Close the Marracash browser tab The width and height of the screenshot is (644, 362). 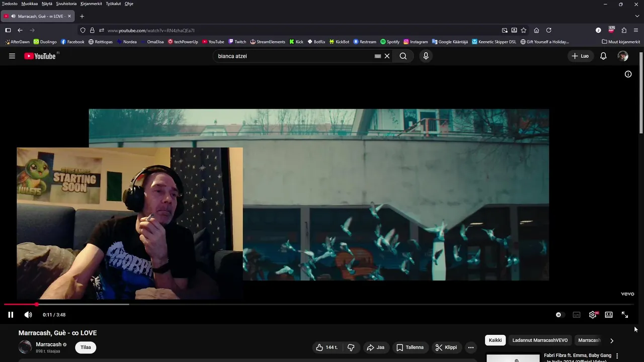[x=69, y=16]
